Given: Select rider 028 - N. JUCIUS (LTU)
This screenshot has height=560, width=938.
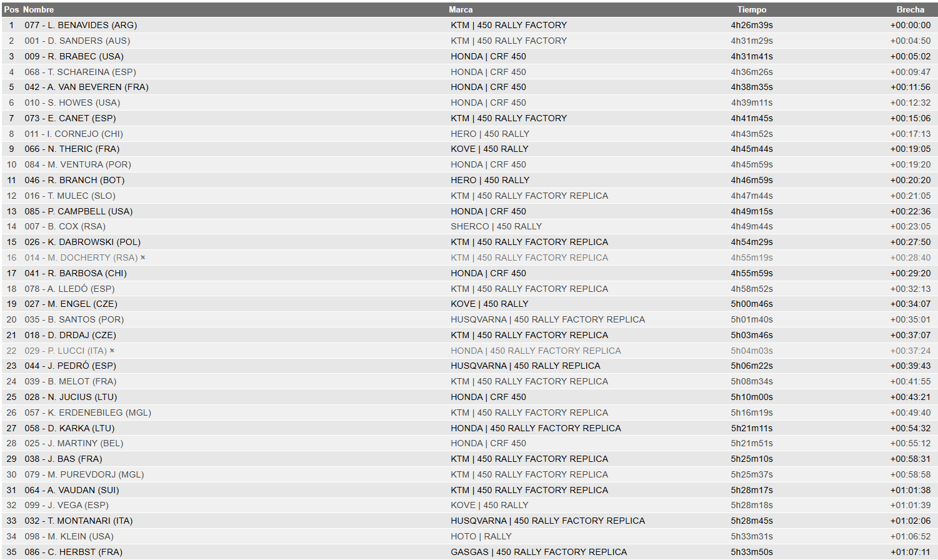Looking at the screenshot, I should [x=71, y=397].
